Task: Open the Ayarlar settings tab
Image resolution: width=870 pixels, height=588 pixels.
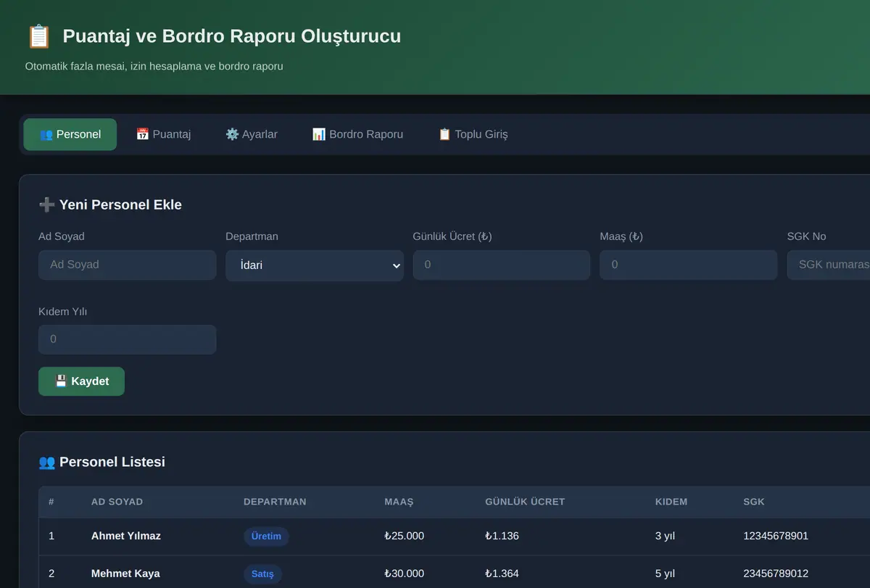Action: 252,134
